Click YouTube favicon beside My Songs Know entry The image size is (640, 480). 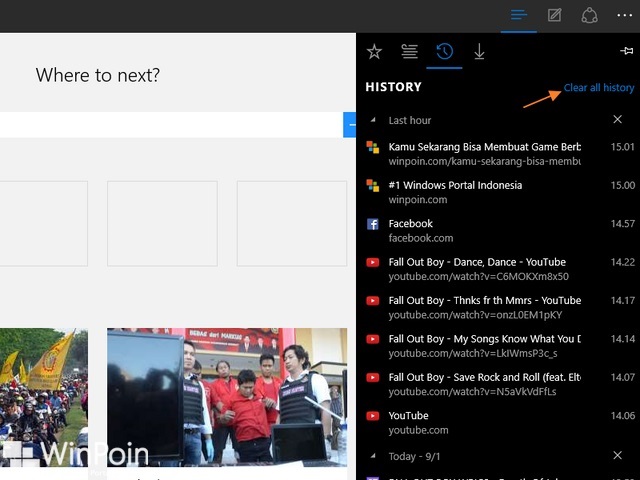(373, 339)
